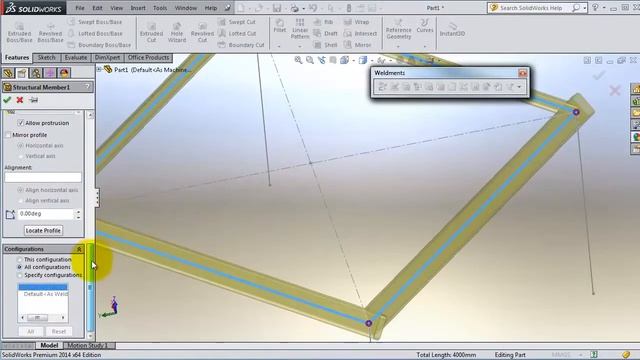Select the Revolved Cut tool

click(x=202, y=32)
